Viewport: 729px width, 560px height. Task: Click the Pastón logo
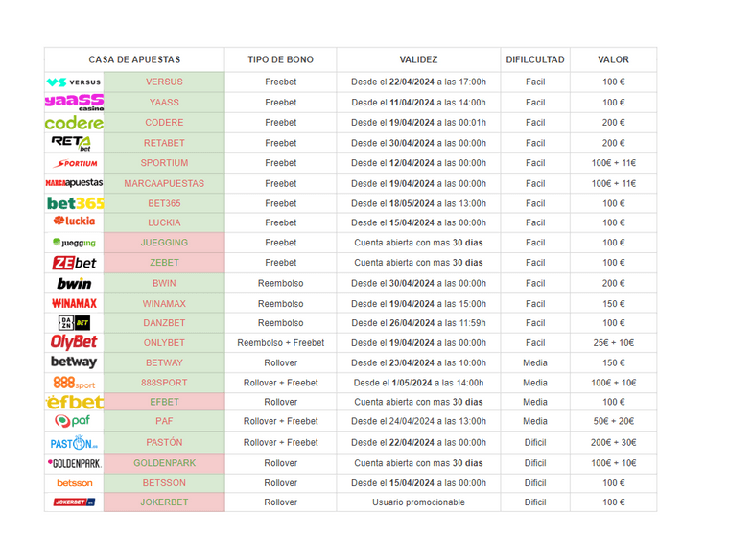coord(74,442)
